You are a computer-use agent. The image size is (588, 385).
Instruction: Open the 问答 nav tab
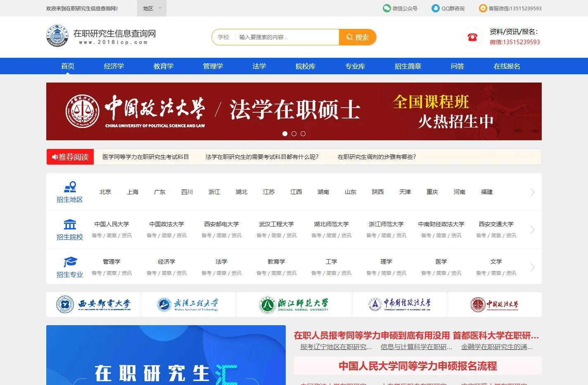pos(458,66)
